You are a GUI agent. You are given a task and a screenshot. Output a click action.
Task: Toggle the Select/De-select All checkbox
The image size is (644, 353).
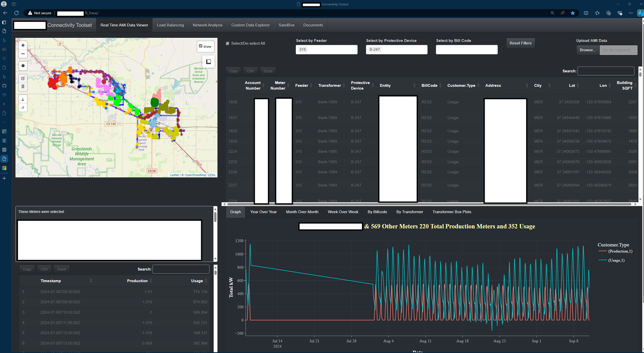click(228, 44)
